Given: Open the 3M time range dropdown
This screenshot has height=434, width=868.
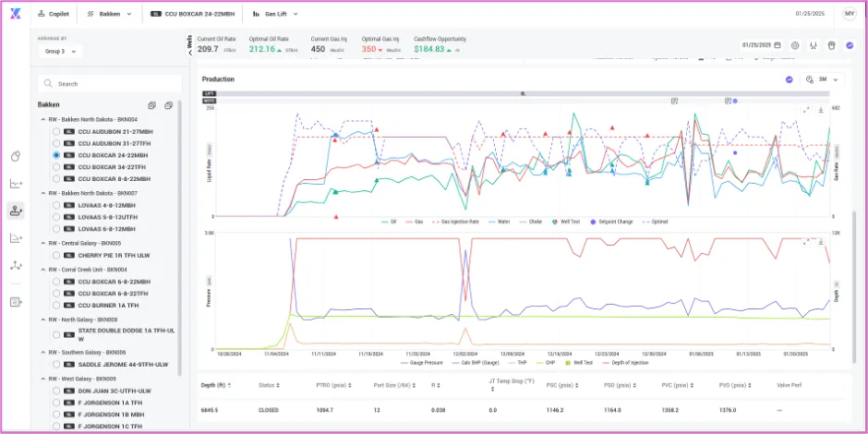Looking at the screenshot, I should point(822,79).
